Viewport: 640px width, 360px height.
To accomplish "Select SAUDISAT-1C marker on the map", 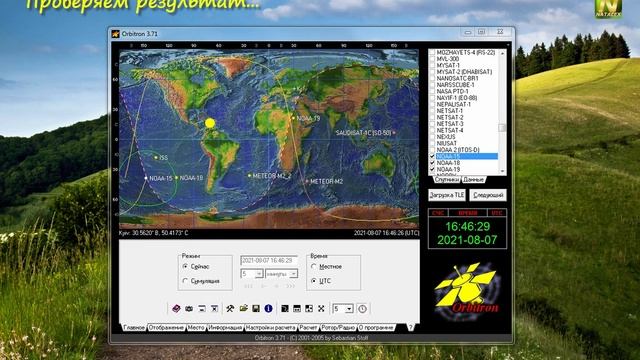I will pyautogui.click(x=394, y=133).
